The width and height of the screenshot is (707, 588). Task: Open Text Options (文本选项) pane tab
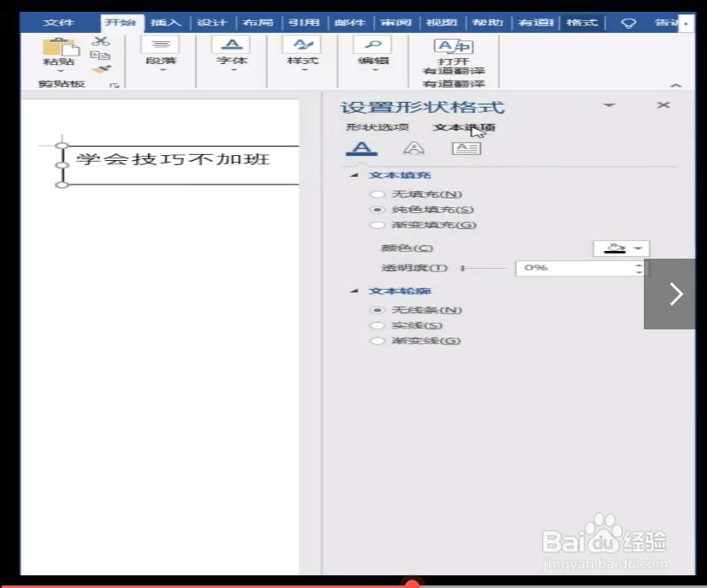[464, 127]
